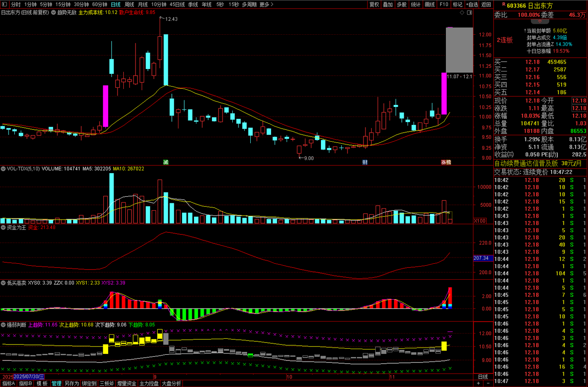Click the X100 volume scale label

(480, 221)
